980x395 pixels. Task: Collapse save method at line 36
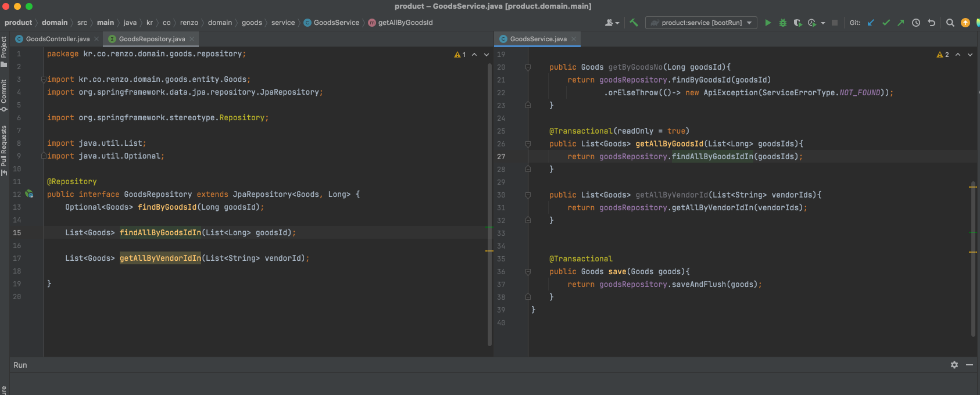[x=528, y=272]
